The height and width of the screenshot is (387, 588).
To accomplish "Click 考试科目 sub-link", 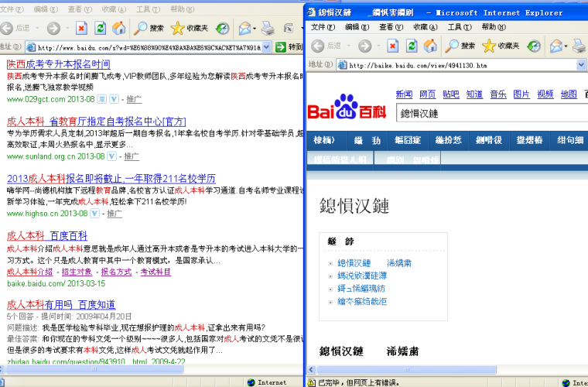I will 156,272.
